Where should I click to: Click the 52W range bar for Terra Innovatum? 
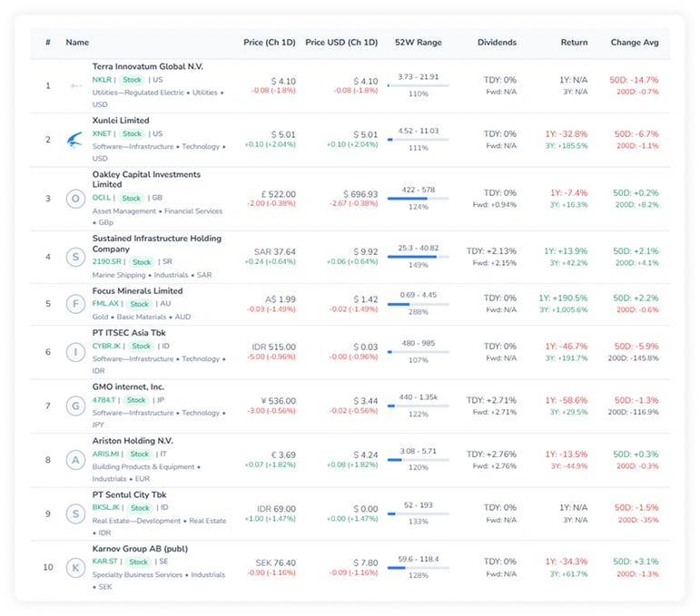419,85
